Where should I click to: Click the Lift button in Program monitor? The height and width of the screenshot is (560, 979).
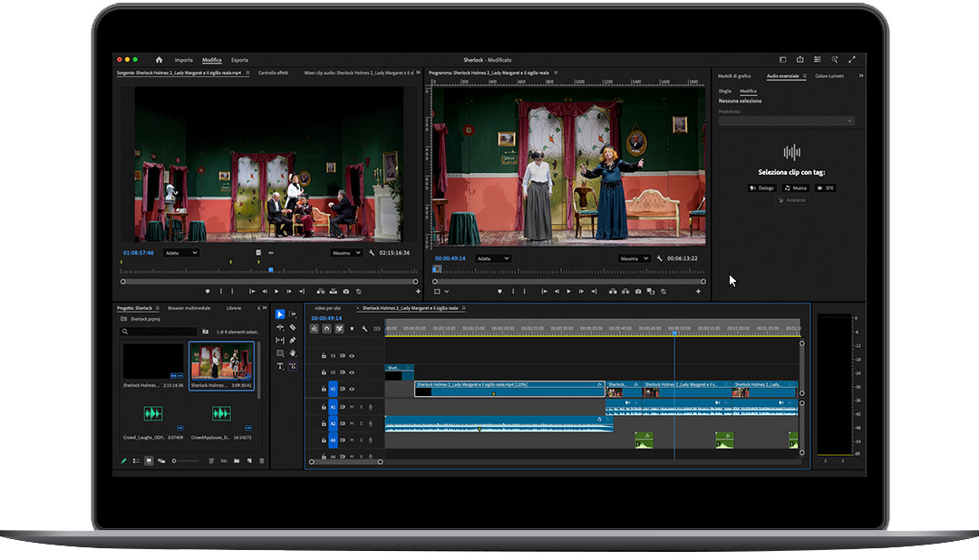tap(613, 292)
